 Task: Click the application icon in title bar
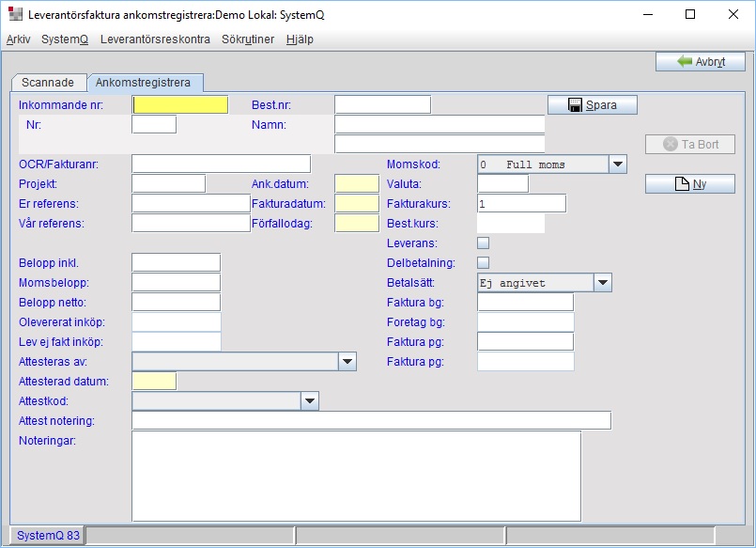tap(15, 15)
